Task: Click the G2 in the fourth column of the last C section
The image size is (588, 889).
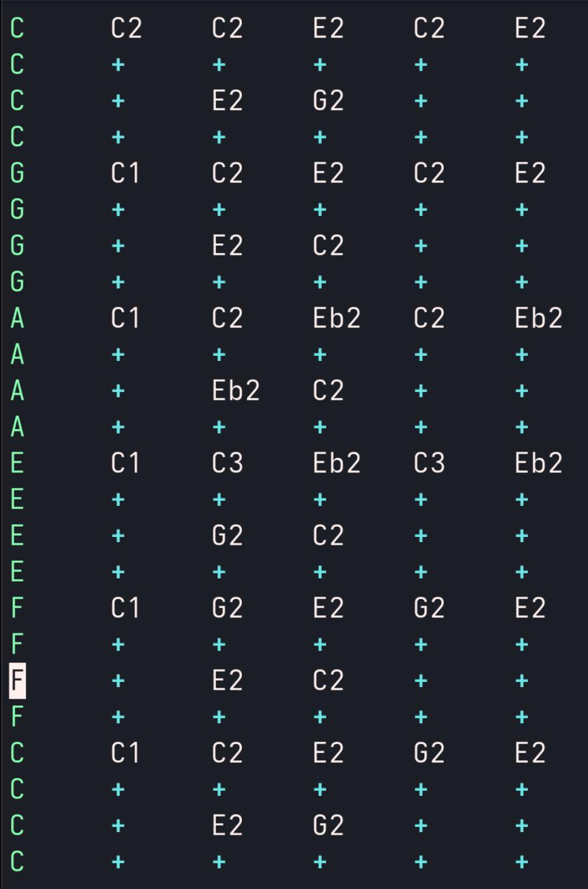Action: 428,752
